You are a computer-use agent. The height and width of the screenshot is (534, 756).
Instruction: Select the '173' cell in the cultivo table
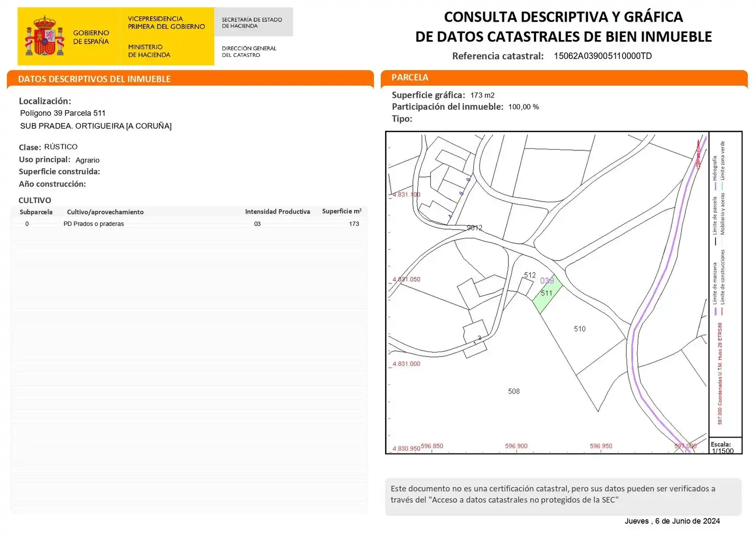click(354, 224)
